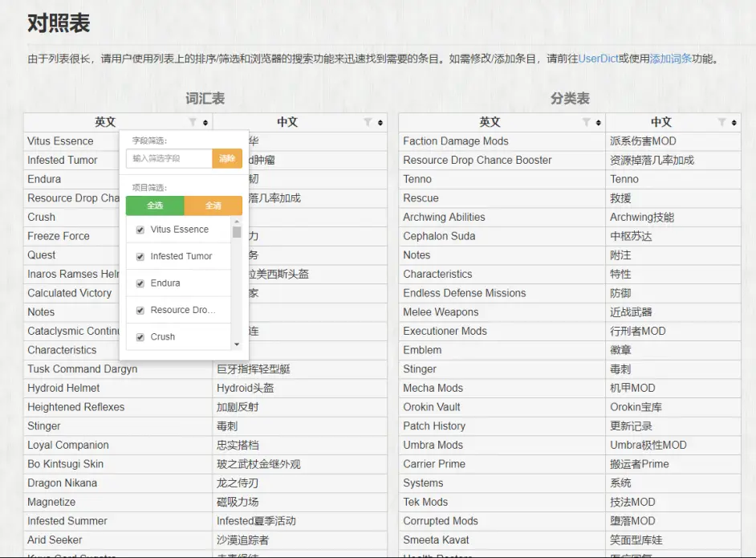Toggle the Crush filter checkbox

[x=140, y=337]
